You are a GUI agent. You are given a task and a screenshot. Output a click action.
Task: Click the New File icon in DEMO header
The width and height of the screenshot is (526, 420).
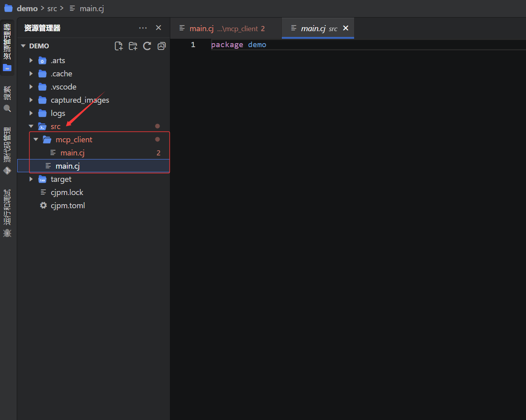click(119, 46)
